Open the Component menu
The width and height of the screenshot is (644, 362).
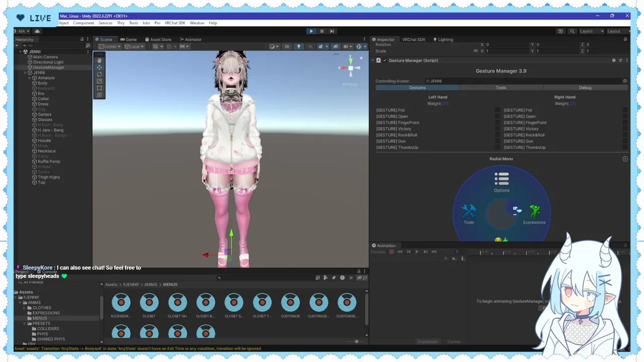[x=84, y=23]
